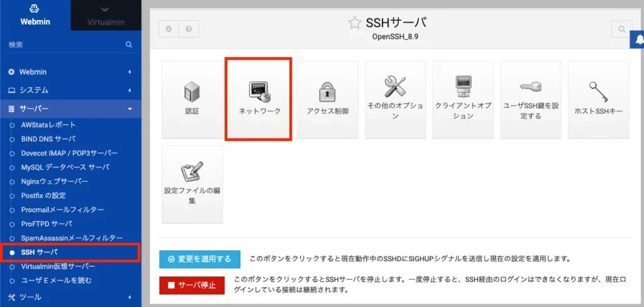Click the help question mark icon
Screen dimensions: 644x307
pyautogui.click(x=189, y=30)
